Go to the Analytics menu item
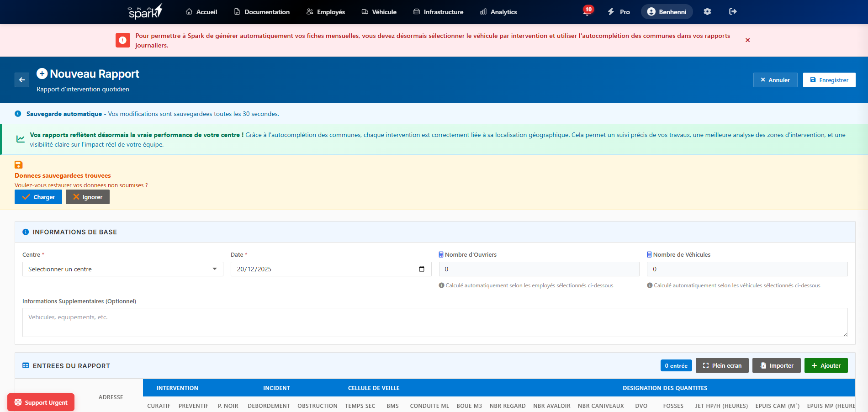This screenshot has width=868, height=412. [498, 12]
